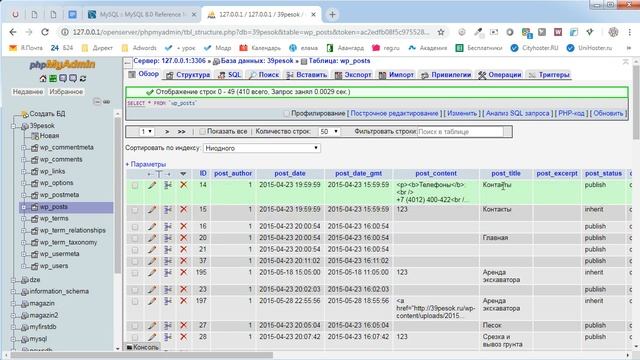Edit row with ID 21
The width and height of the screenshot is (640, 360).
coord(152,249)
